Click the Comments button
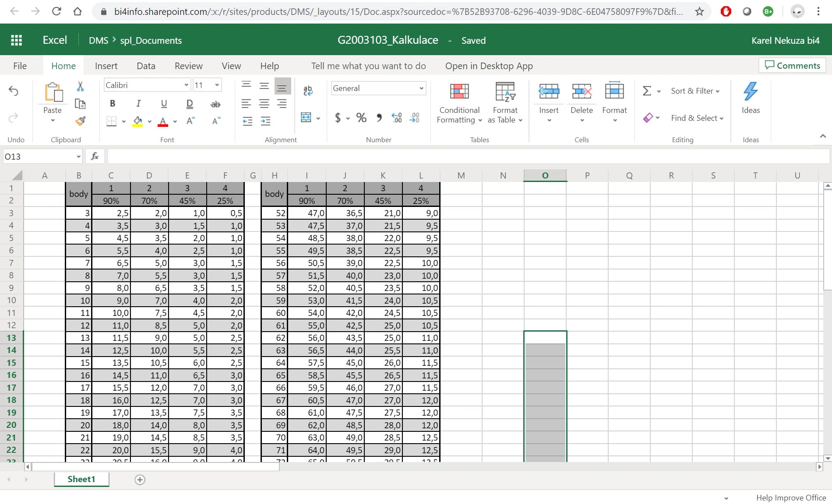 pyautogui.click(x=792, y=66)
